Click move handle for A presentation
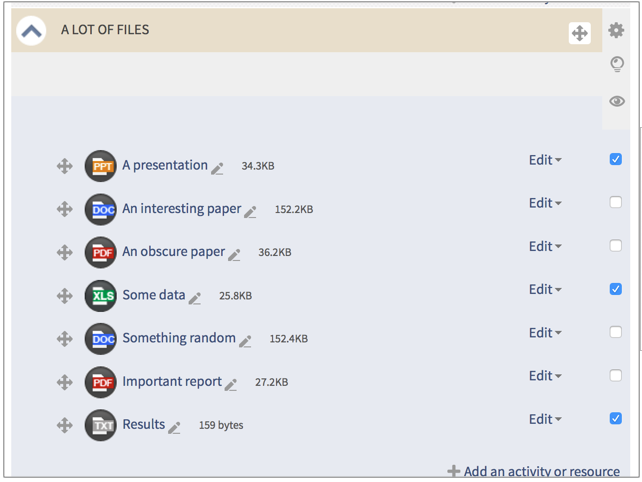The height and width of the screenshot is (482, 642). (65, 166)
